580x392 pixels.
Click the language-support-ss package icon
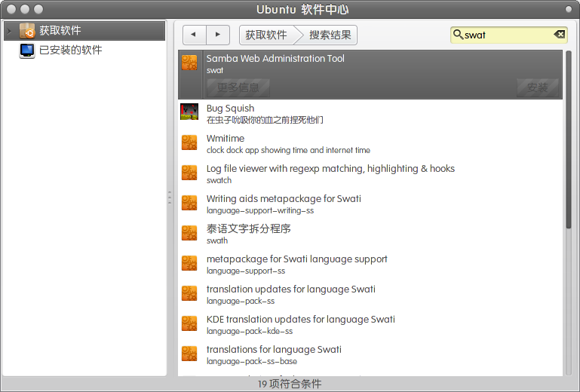(189, 263)
